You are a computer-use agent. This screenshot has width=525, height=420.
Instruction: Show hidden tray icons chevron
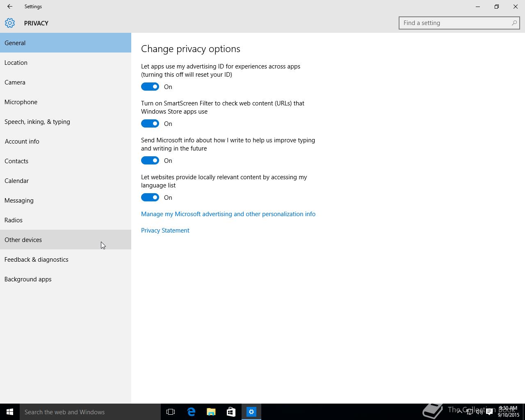(459, 412)
